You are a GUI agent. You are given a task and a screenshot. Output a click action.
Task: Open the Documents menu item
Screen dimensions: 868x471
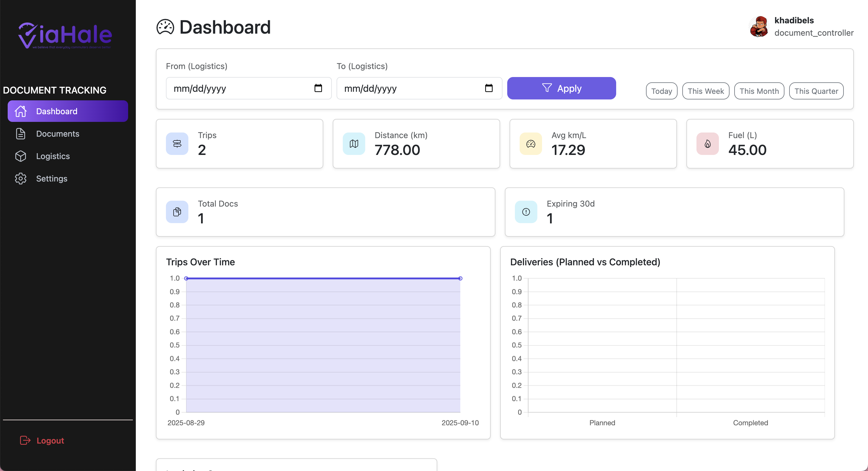point(58,134)
